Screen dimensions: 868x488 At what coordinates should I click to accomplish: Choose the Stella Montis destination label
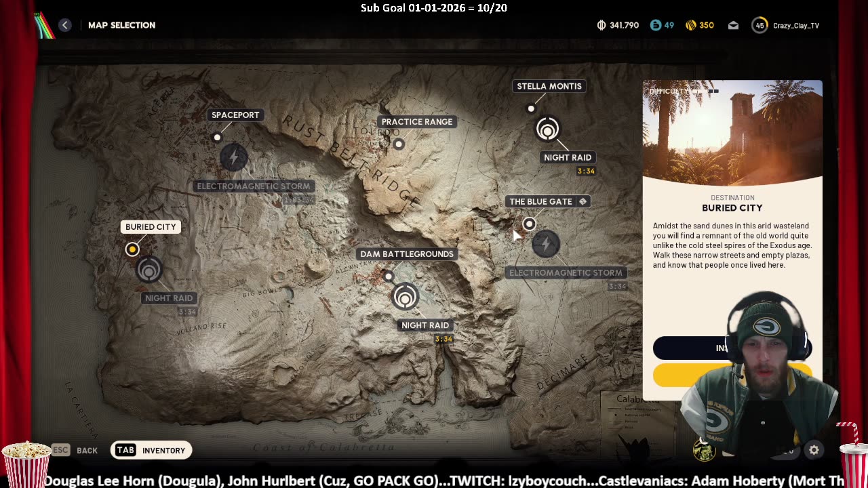click(549, 86)
